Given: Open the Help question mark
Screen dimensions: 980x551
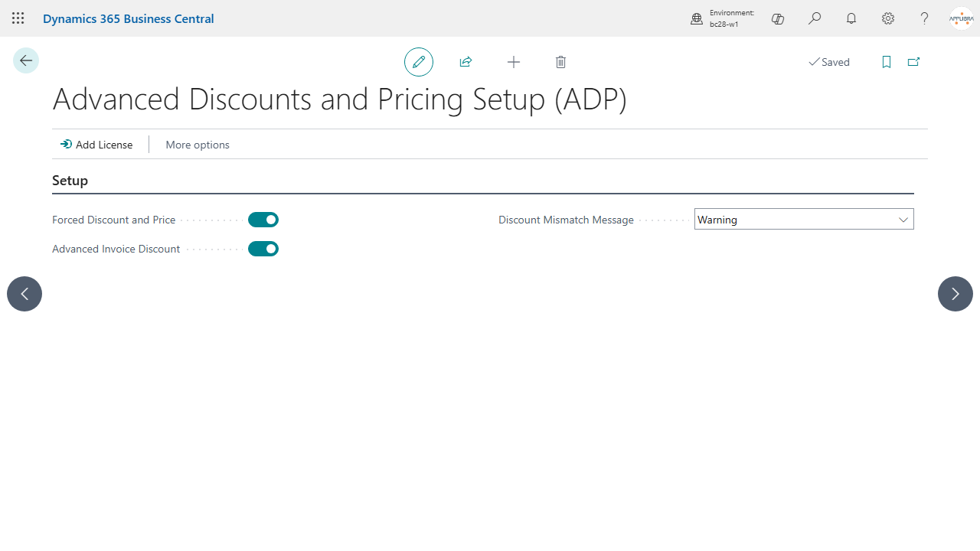Looking at the screenshot, I should pyautogui.click(x=925, y=18).
